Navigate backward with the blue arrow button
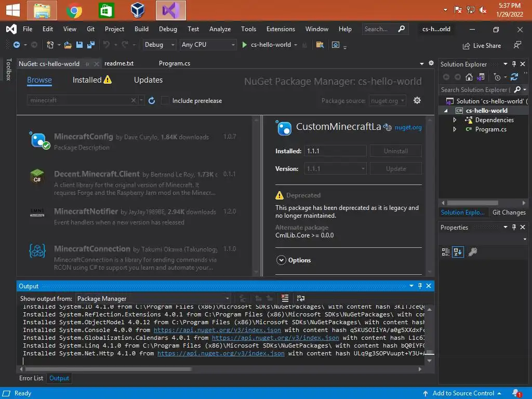 16,45
